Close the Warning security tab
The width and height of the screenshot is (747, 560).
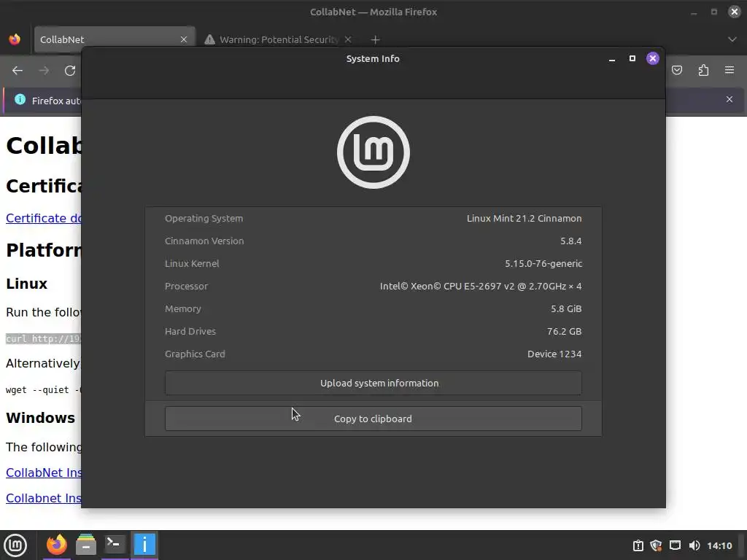[x=348, y=39]
